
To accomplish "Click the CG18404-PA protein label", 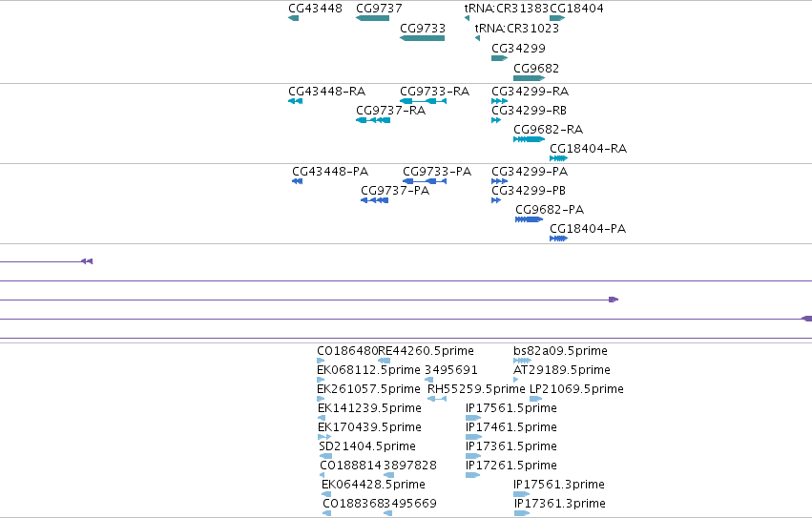I will (588, 229).
